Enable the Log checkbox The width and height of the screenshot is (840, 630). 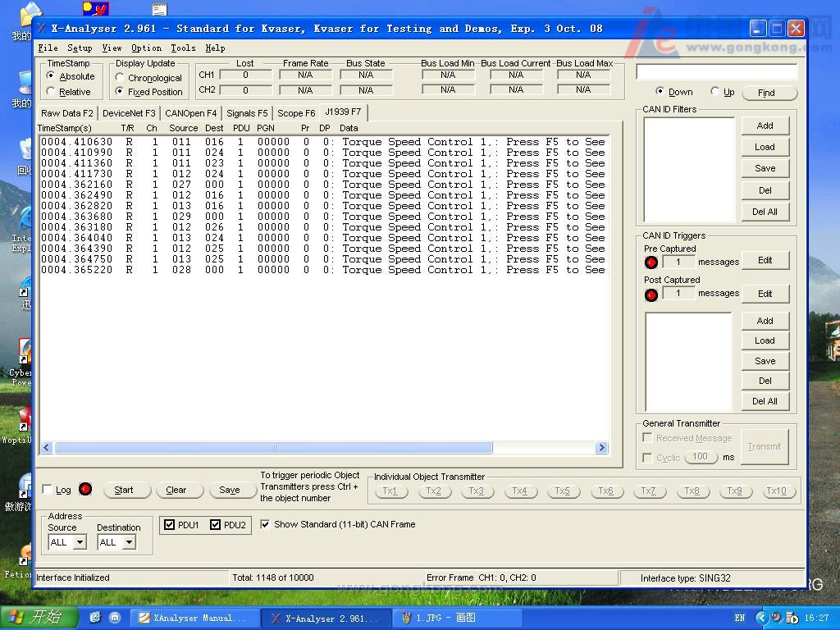[x=48, y=490]
